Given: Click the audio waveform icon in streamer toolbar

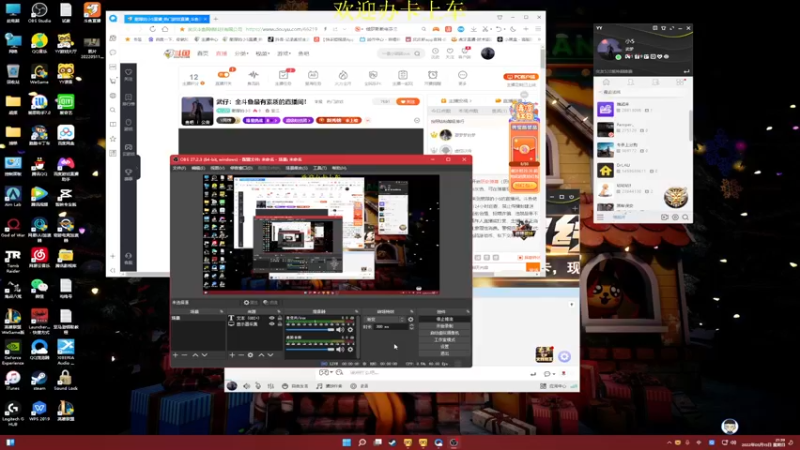Looking at the screenshot, I should click(x=253, y=77).
